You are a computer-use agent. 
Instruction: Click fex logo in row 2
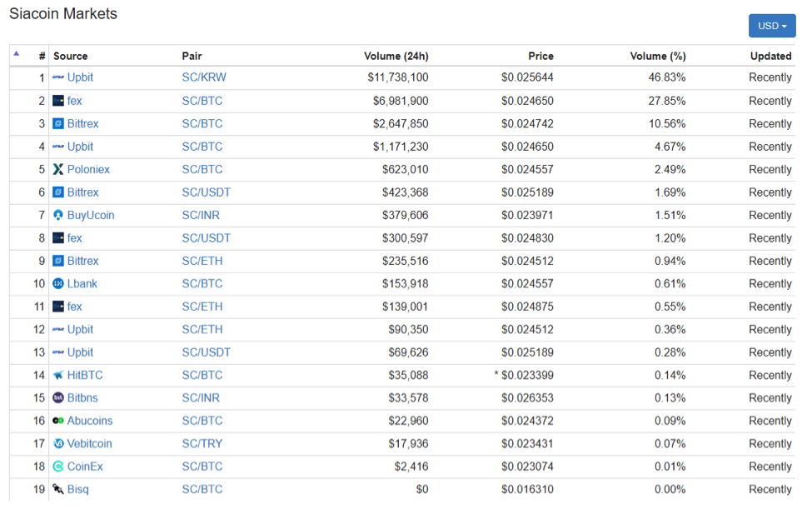(x=58, y=101)
